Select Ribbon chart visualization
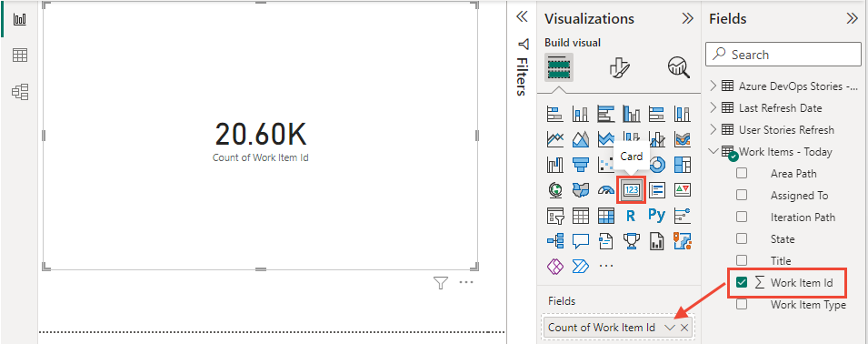Screen dimensions: 868x344 click(682, 139)
